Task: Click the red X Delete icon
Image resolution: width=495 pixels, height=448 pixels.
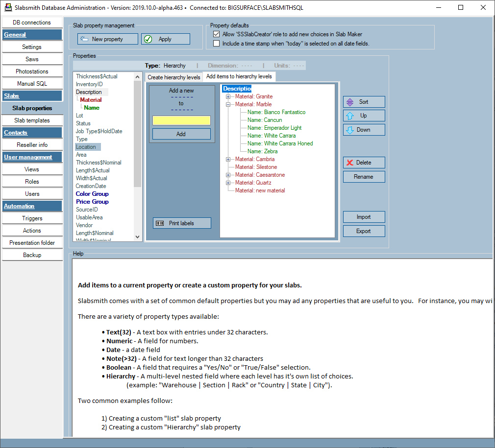Action: click(x=350, y=163)
